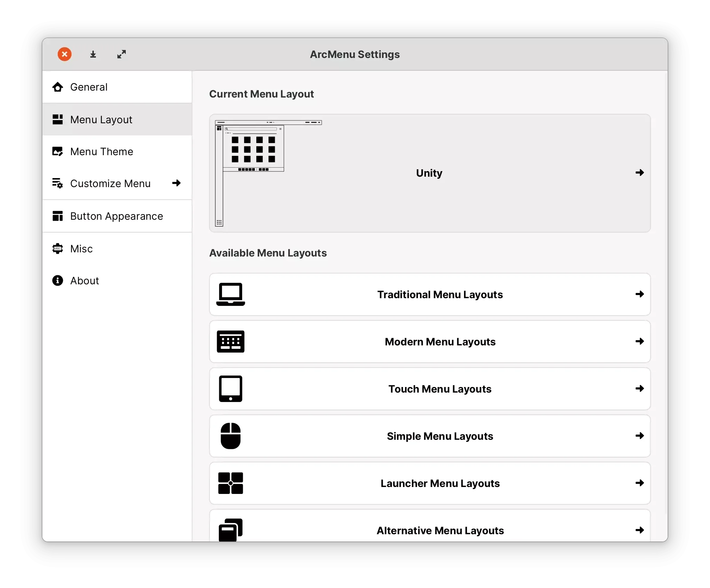This screenshot has height=588, width=710.
Task: Expand Simple Menu Layouts arrow
Action: 640,436
